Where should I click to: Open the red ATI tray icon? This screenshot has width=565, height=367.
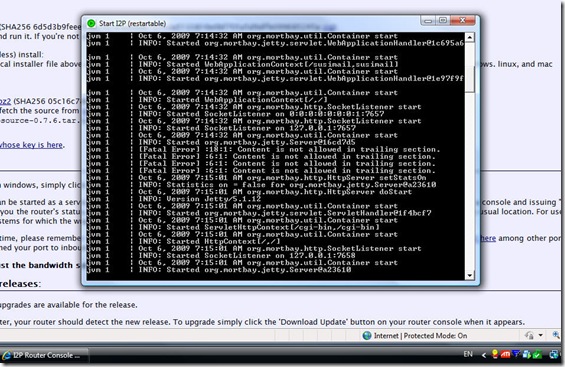[x=505, y=355]
